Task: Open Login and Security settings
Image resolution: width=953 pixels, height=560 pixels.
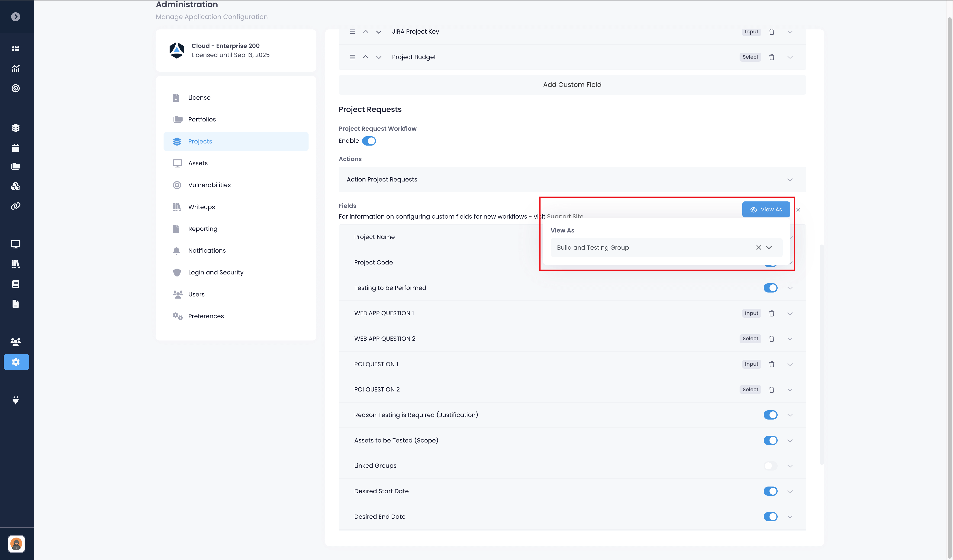Action: point(216,272)
